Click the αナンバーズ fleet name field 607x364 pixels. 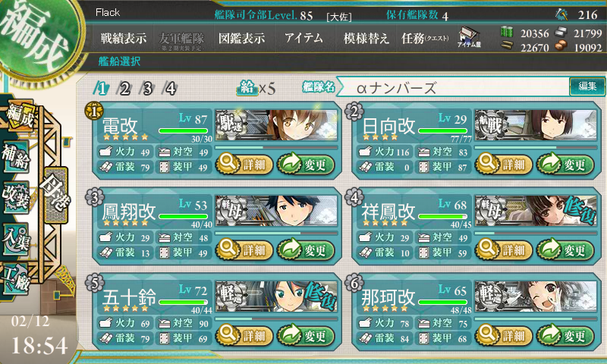pos(453,87)
